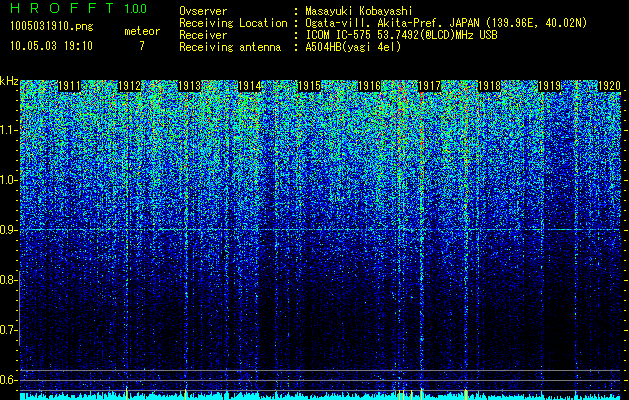
Task: Click the yellow meteor marker under the 1917 label
Action: [422, 394]
